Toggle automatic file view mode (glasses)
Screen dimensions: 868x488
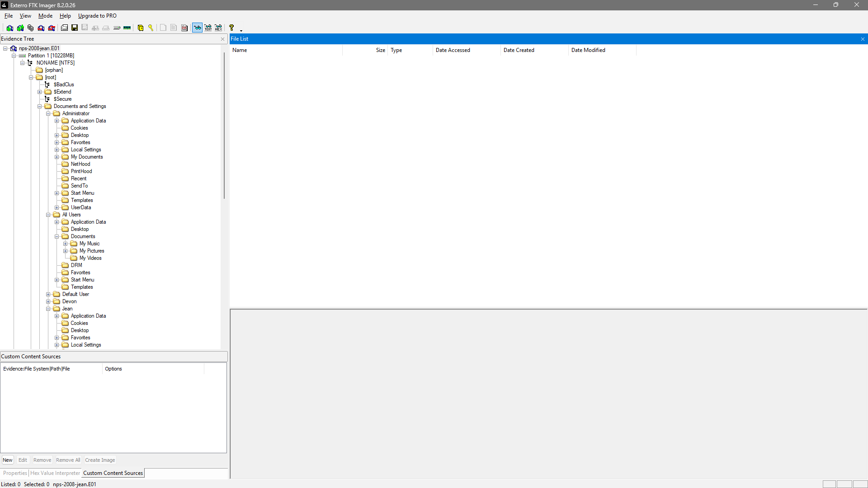198,28
